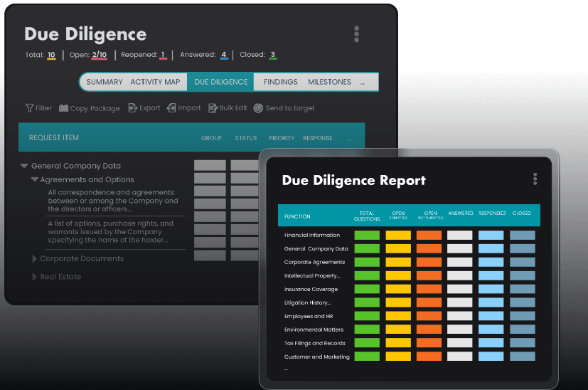This screenshot has height=390, width=588.
Task: Click the Send to target icon
Action: (x=258, y=108)
